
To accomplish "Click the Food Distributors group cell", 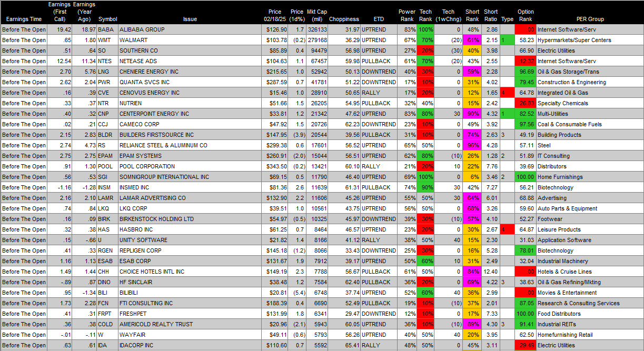I will 589,314.
